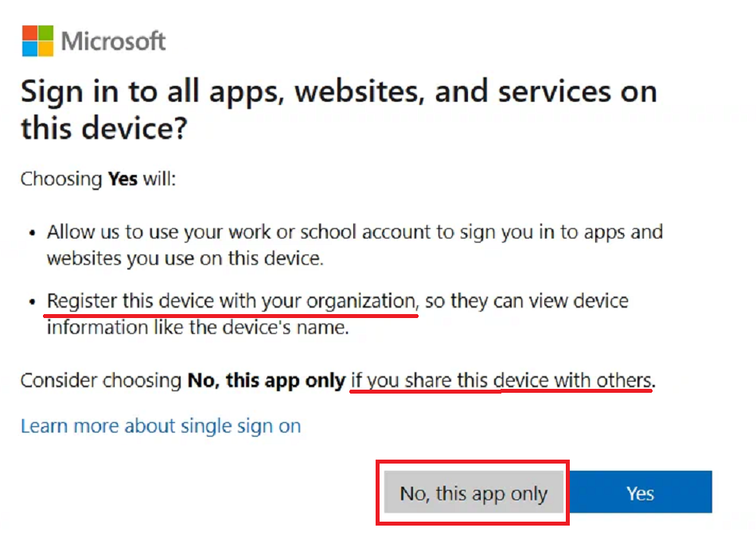Click the first bullet point dot
This screenshot has width=756, height=559.
point(32,234)
